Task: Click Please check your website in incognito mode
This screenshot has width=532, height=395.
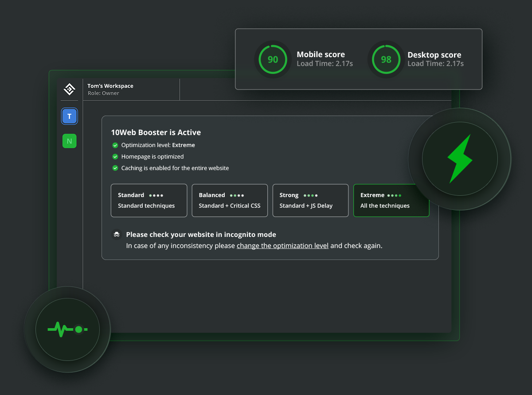Action: 201,235
